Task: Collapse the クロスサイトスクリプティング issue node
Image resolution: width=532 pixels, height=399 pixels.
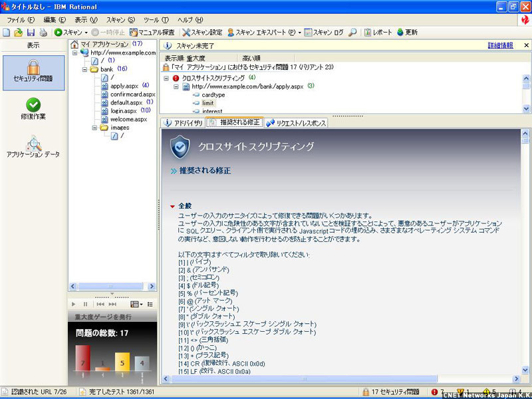Action: [166, 78]
